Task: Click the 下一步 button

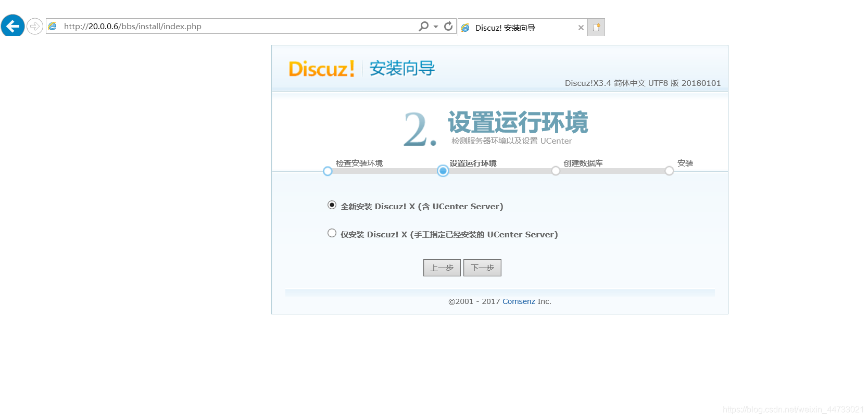Action: [x=482, y=268]
